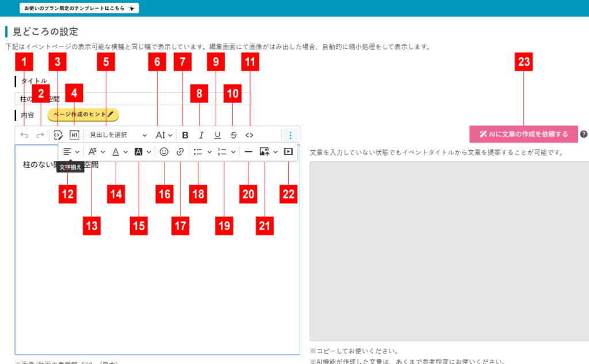Insert a hyperlink with the link icon
This screenshot has width=589, height=364.
click(180, 152)
